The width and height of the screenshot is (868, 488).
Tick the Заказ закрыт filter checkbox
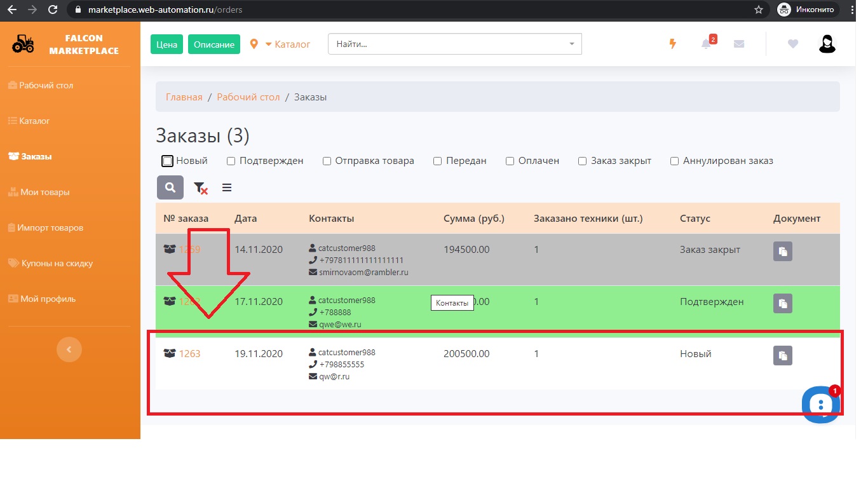(582, 161)
